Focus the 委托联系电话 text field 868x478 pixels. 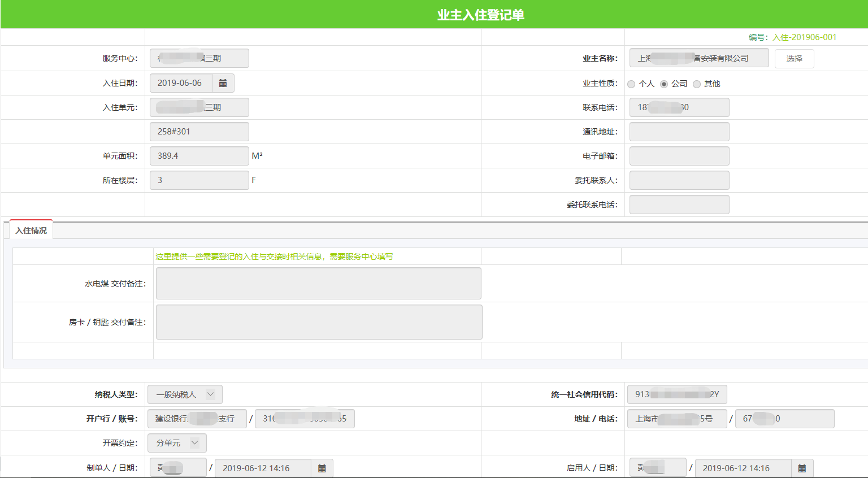679,205
